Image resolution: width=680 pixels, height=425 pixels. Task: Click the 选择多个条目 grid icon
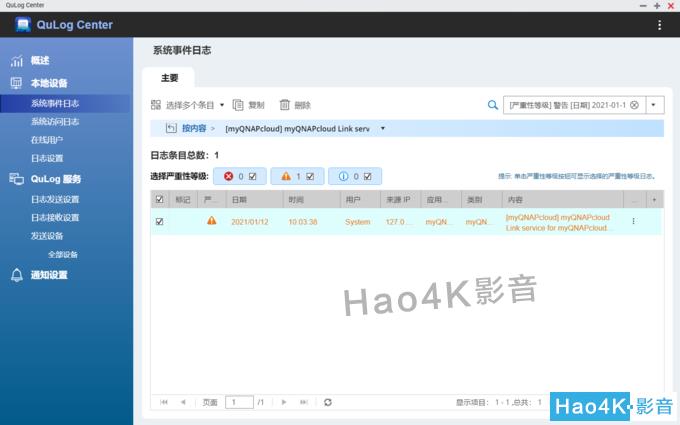(156, 105)
